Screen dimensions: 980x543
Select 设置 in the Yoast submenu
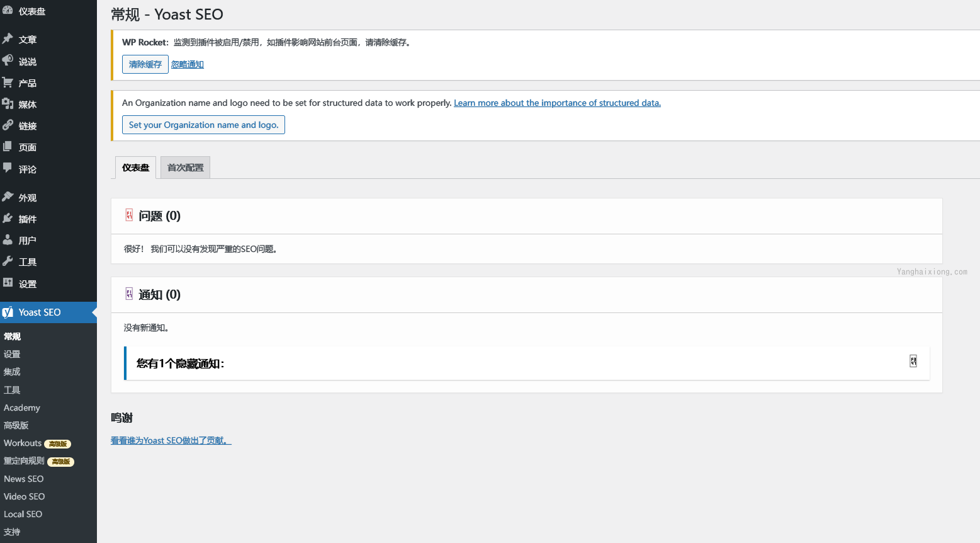[12, 354]
